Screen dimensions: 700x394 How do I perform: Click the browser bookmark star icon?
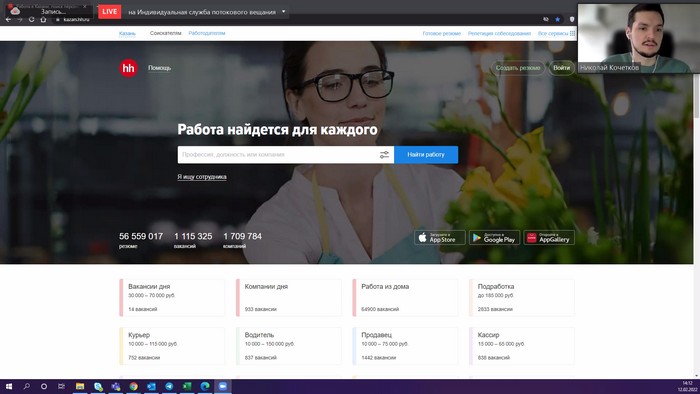[x=558, y=19]
